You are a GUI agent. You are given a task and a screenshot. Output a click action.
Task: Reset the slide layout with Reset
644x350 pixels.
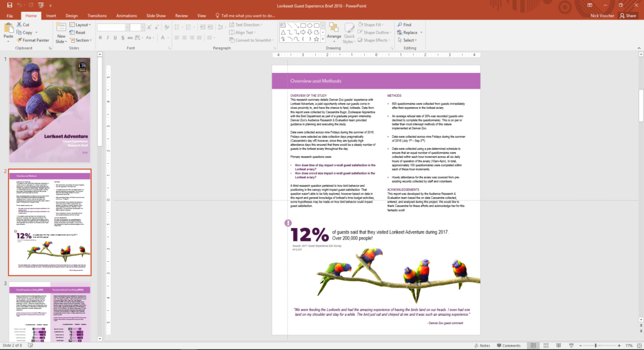pos(77,33)
